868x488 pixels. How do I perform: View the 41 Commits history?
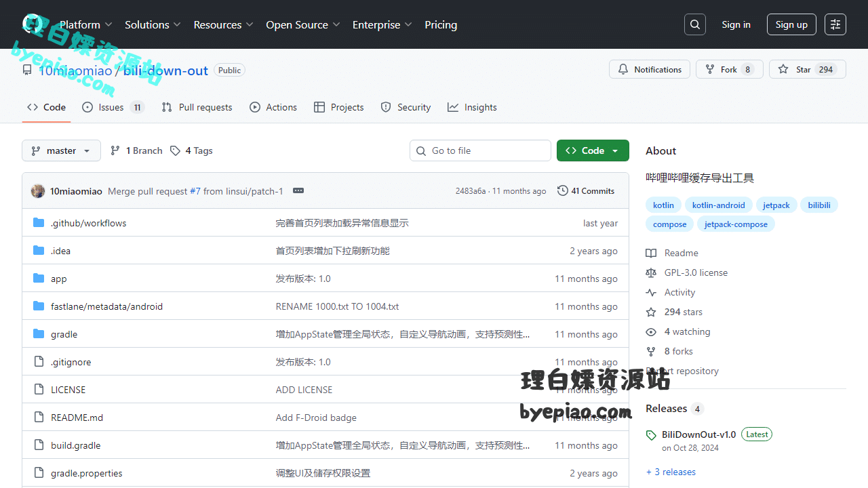coord(586,190)
